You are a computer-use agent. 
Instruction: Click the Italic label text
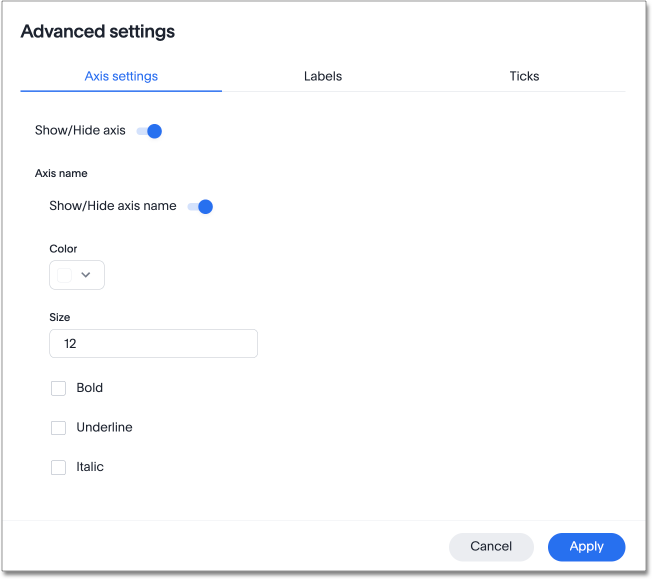tap(90, 467)
